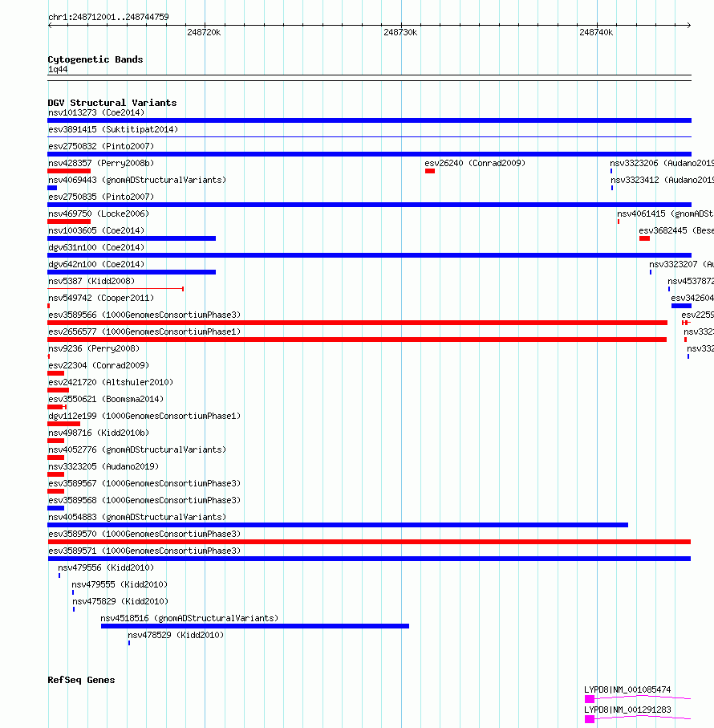
Task: Click the 248740k ruler position
Action: (x=596, y=32)
